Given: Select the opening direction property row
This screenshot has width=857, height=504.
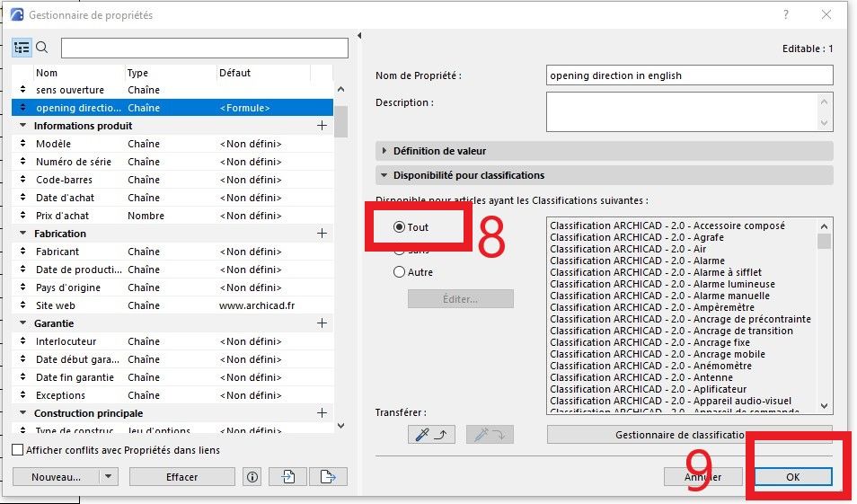Looking at the screenshot, I should (x=172, y=108).
